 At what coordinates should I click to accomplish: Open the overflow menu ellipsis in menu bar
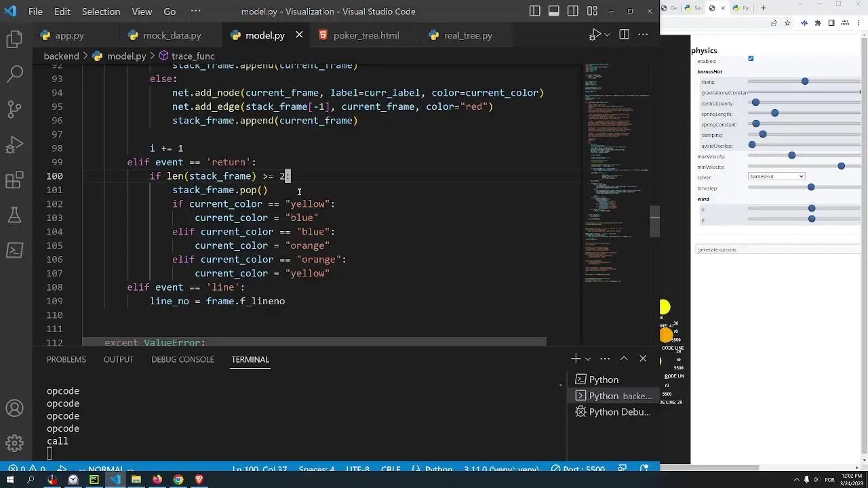(195, 12)
